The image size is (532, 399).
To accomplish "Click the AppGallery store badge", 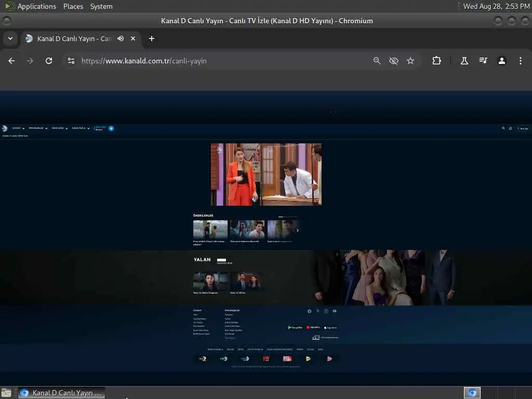I will (x=313, y=327).
